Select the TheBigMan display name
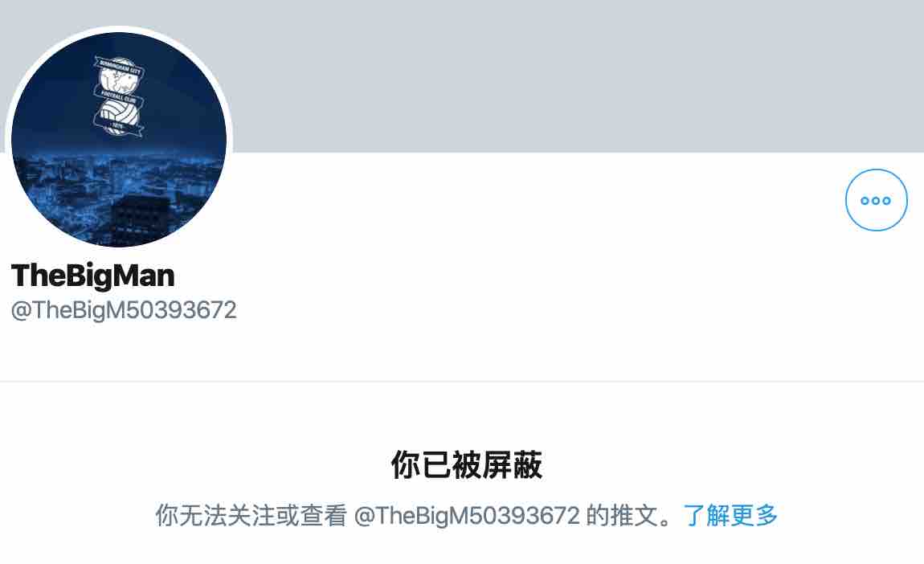Image resolution: width=924 pixels, height=564 pixels. [92, 276]
